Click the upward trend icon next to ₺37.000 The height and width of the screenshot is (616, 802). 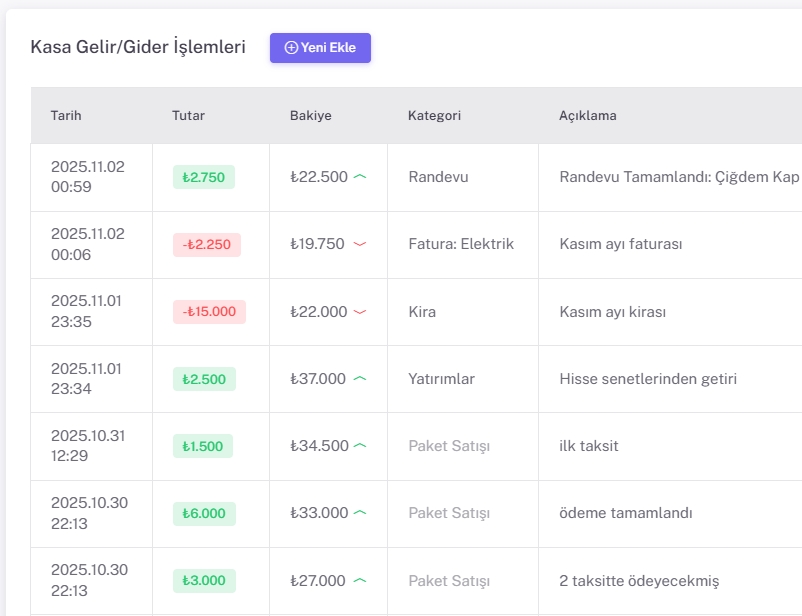(358, 379)
